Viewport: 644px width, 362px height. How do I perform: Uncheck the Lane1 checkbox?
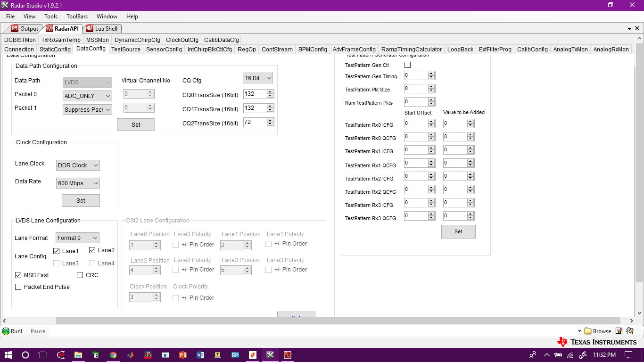(x=57, y=251)
